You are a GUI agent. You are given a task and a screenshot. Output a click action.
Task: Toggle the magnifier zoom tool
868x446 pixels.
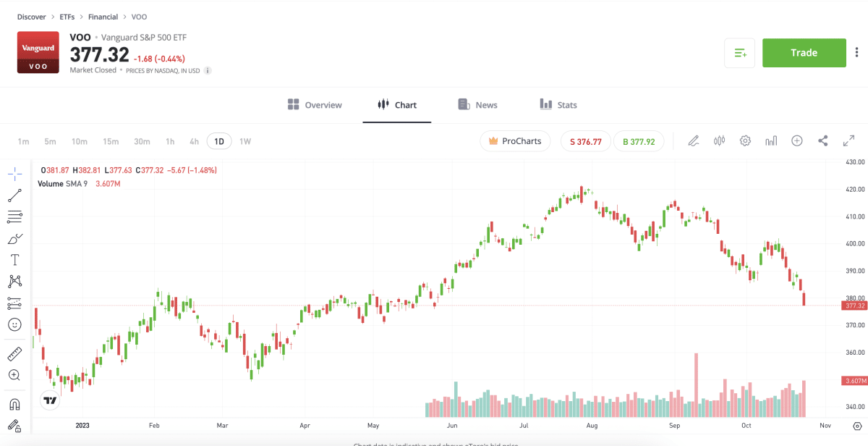click(14, 375)
